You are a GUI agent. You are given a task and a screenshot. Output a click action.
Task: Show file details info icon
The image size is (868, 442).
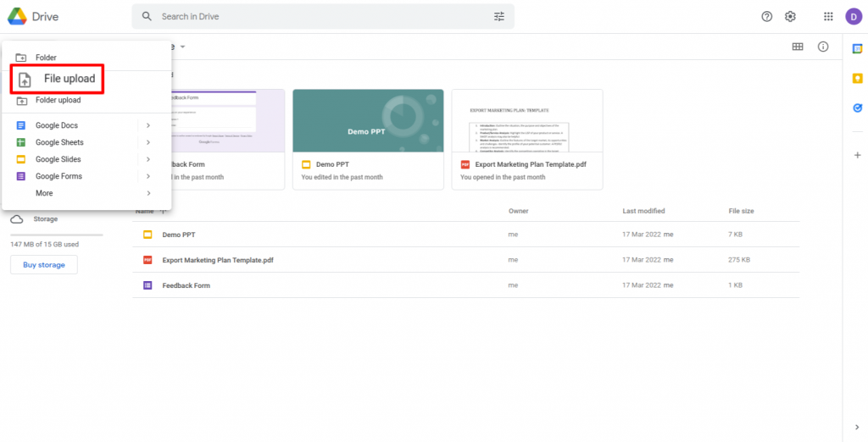pos(822,47)
